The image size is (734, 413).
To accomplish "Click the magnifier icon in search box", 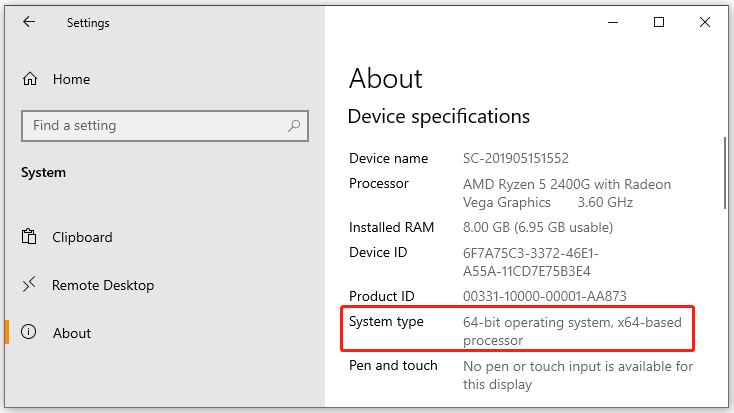I will tap(294, 125).
